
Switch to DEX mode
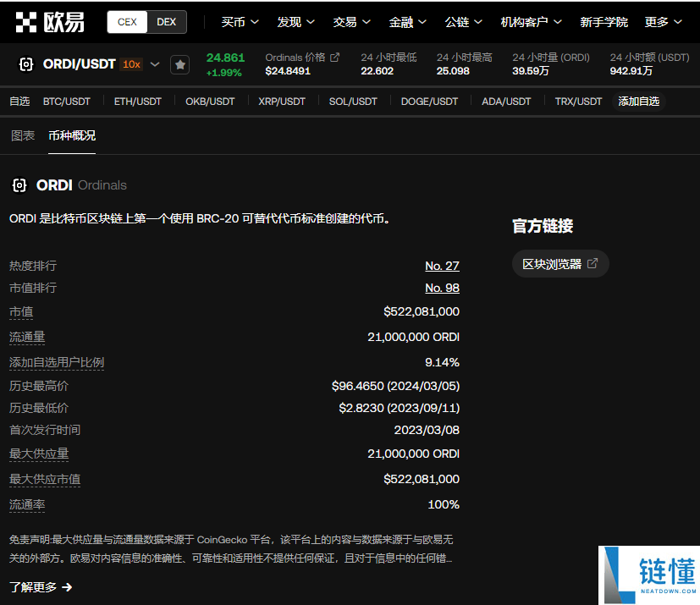[167, 22]
